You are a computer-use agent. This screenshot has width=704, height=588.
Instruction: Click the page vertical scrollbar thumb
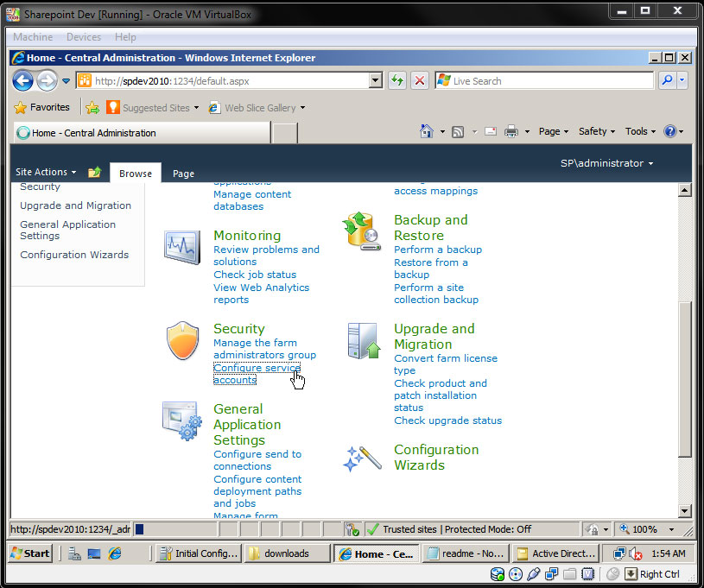tap(685, 379)
